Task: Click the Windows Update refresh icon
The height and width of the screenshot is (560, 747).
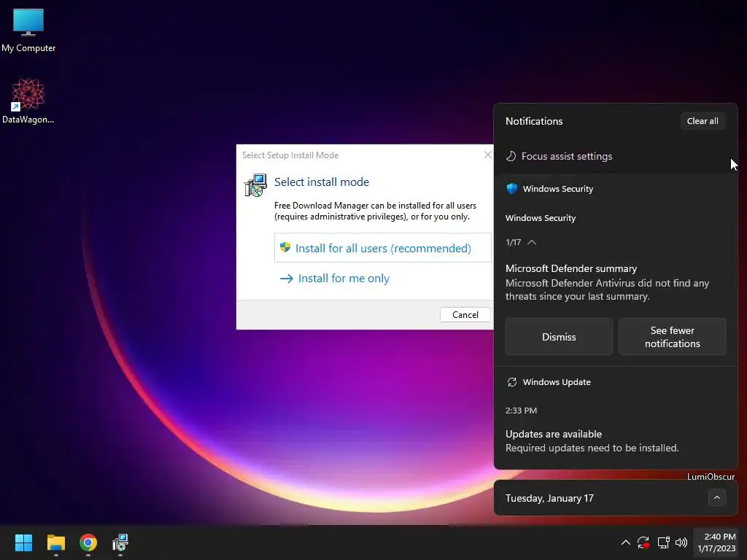Action: [x=511, y=382]
